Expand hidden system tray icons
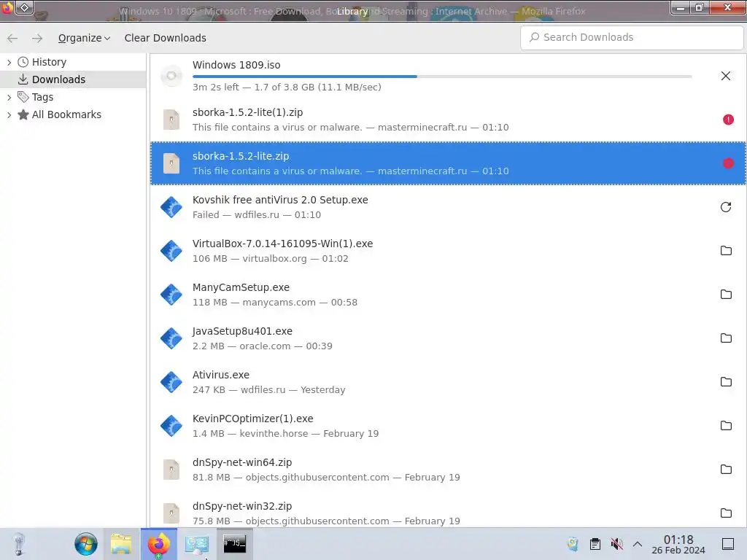Screen dimensions: 747x560 [x=638, y=544]
